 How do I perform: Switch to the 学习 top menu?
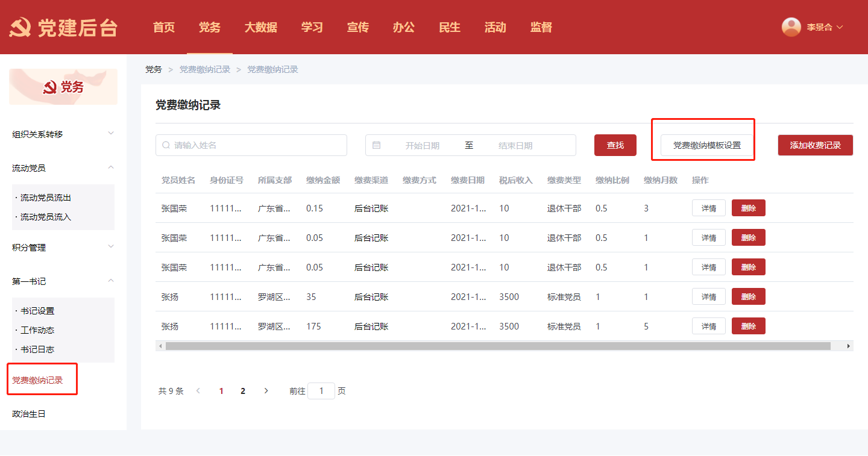point(312,27)
